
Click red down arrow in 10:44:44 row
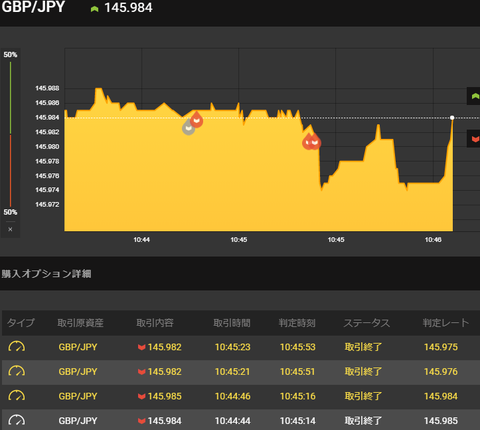(x=142, y=421)
